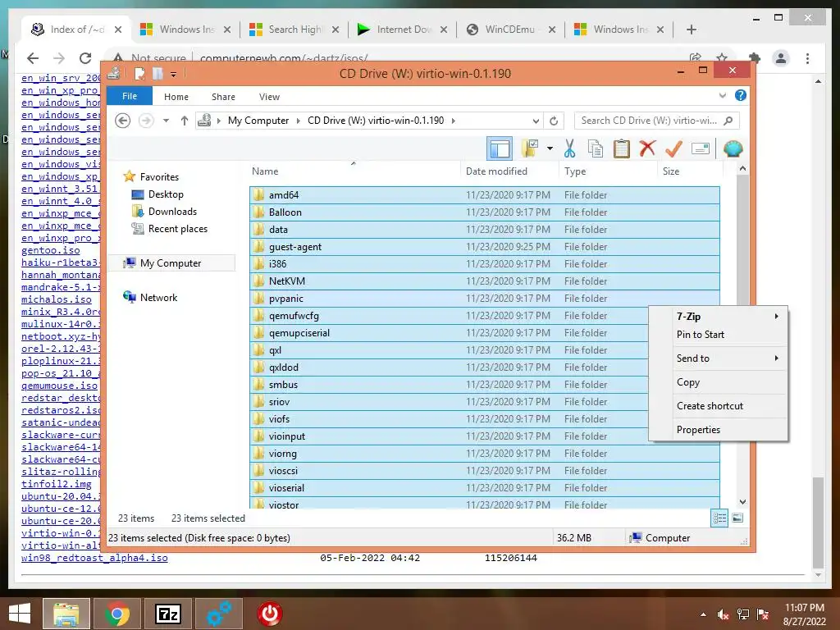Image resolution: width=840 pixels, height=630 pixels.
Task: Click the Copy toolbar icon
Action: click(596, 148)
